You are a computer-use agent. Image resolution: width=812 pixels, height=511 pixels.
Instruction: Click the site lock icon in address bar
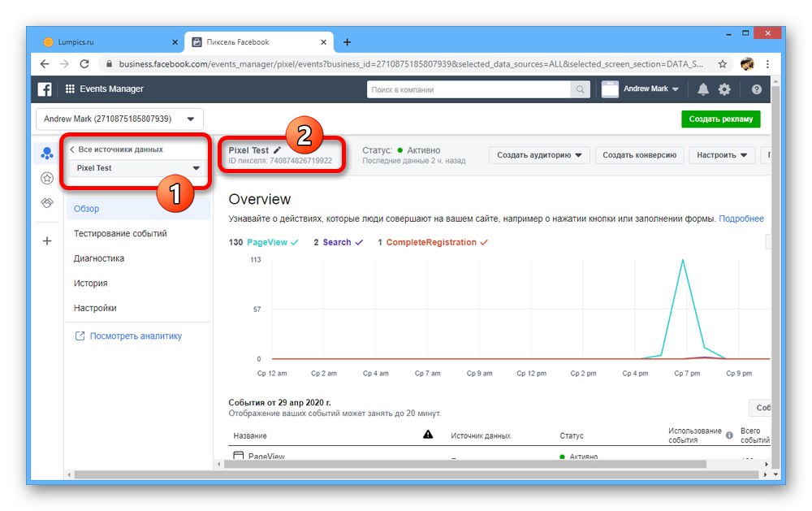tap(109, 63)
